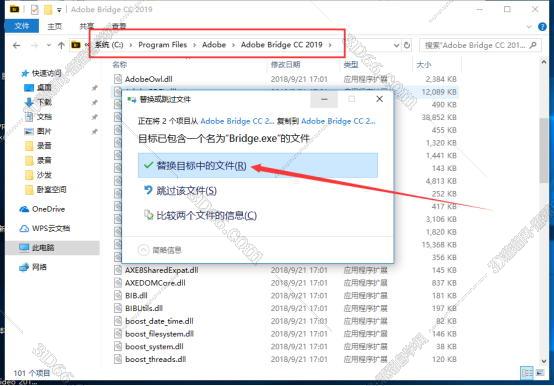
Task: Select boost_date_time.dll file
Action: [x=159, y=321]
